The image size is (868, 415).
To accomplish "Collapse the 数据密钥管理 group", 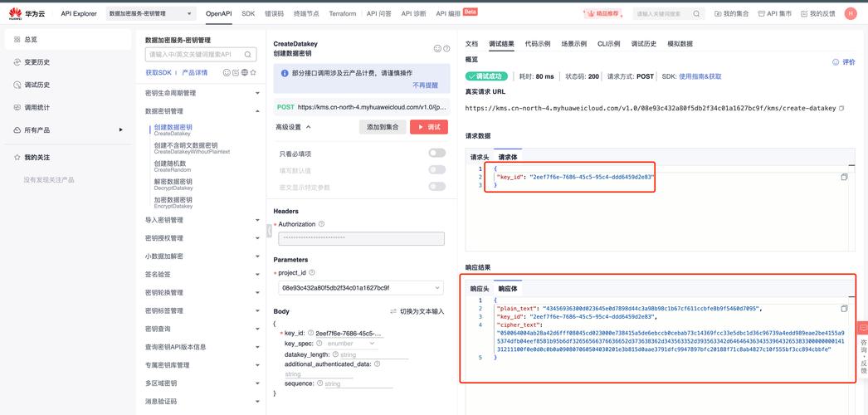I will (257, 111).
